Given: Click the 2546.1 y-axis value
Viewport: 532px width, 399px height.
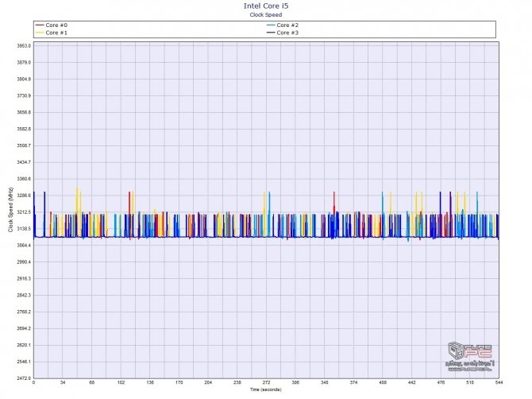Looking at the screenshot, I should (24, 362).
